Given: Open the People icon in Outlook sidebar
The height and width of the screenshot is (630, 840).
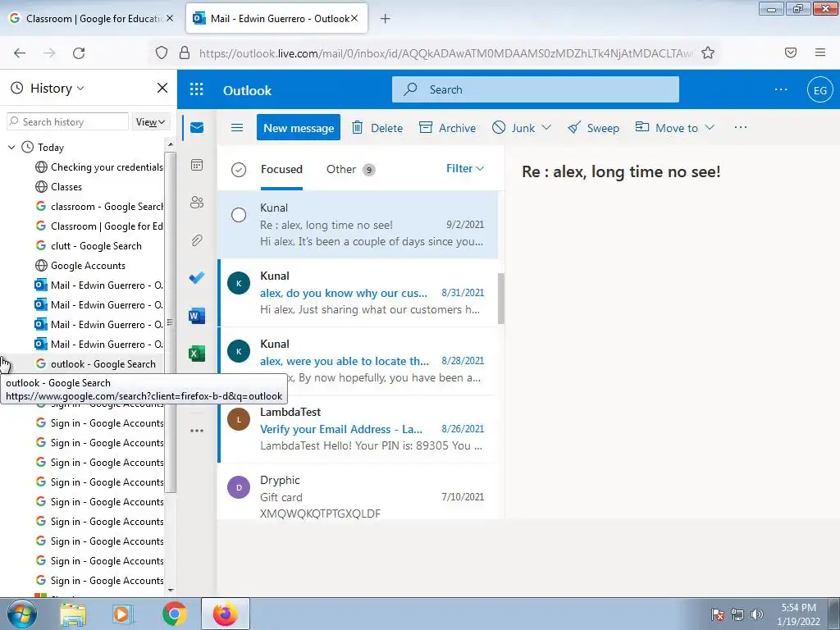Looking at the screenshot, I should [197, 203].
